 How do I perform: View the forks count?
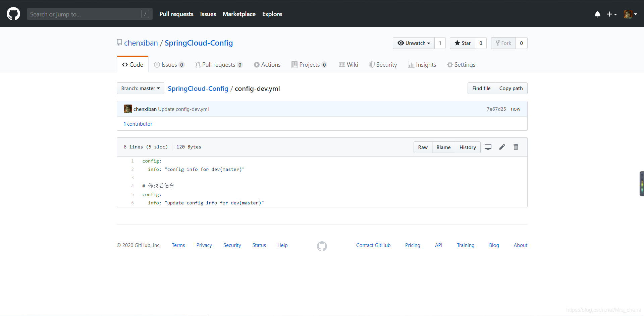click(521, 43)
